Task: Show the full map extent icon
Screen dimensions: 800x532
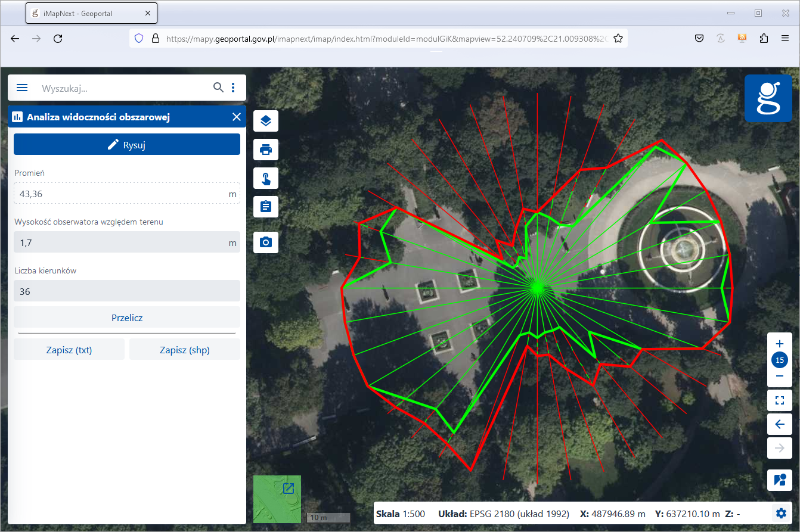Action: click(780, 400)
